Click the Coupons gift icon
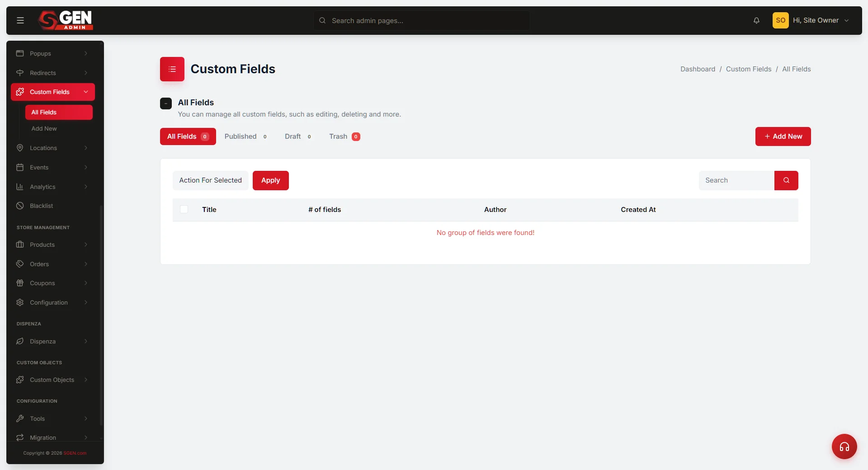The width and height of the screenshot is (868, 470). (x=20, y=283)
